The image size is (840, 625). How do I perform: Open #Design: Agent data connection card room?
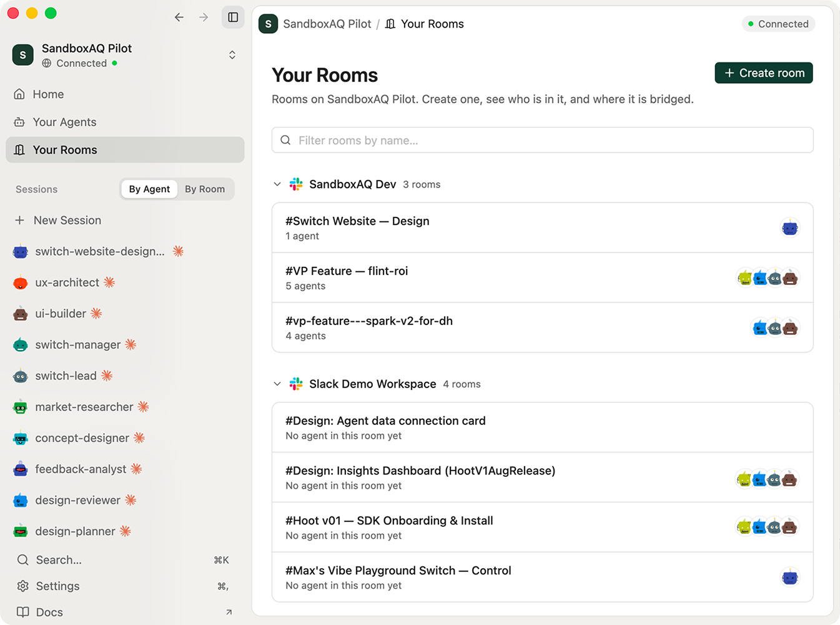tap(543, 427)
